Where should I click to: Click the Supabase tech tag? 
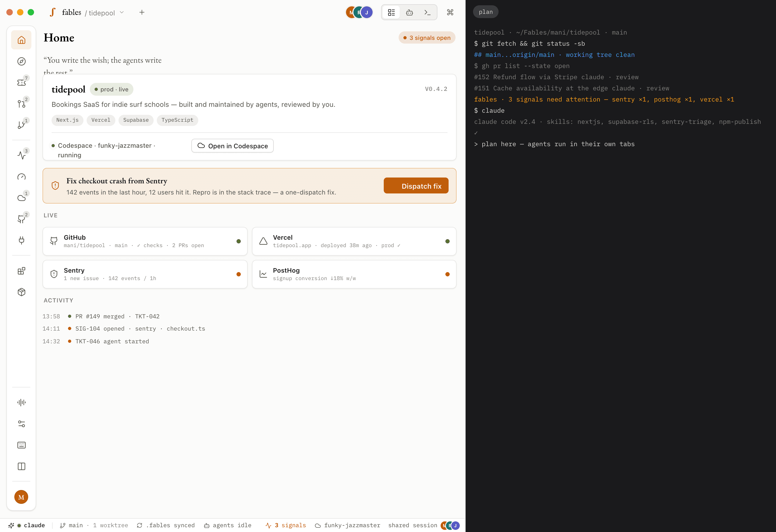tap(136, 120)
